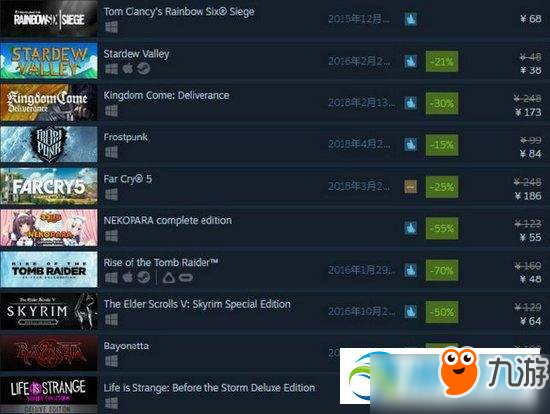Open Life is Strange: Before the Storm Deluxe Edition
Screen dimensions: 550x414
tap(209, 388)
